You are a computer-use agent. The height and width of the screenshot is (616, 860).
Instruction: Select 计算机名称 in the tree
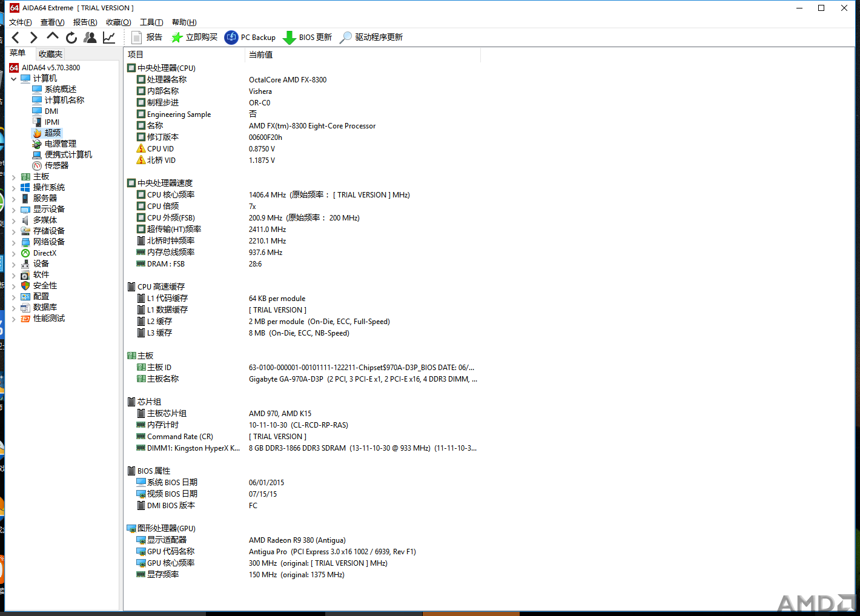64,100
